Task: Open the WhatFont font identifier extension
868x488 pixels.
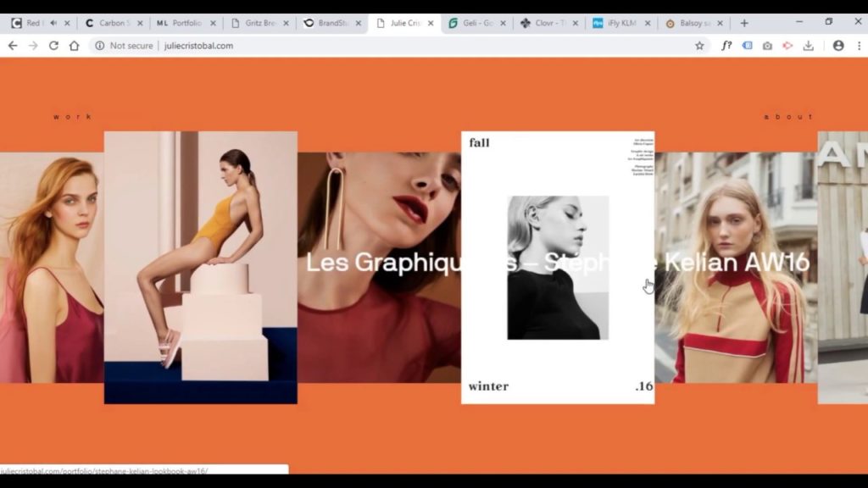Action: point(726,46)
